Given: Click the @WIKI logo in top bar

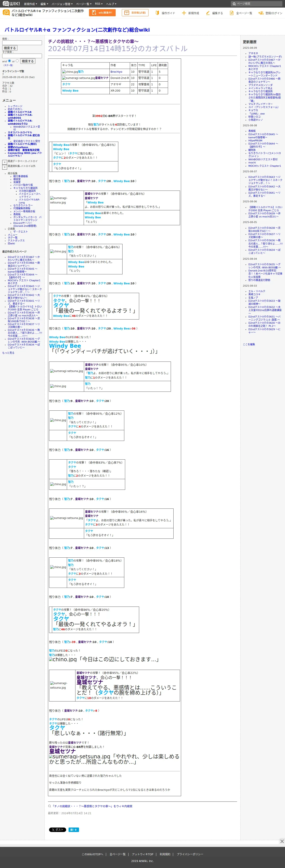Looking at the screenshot, I should pyautogui.click(x=11, y=4).
